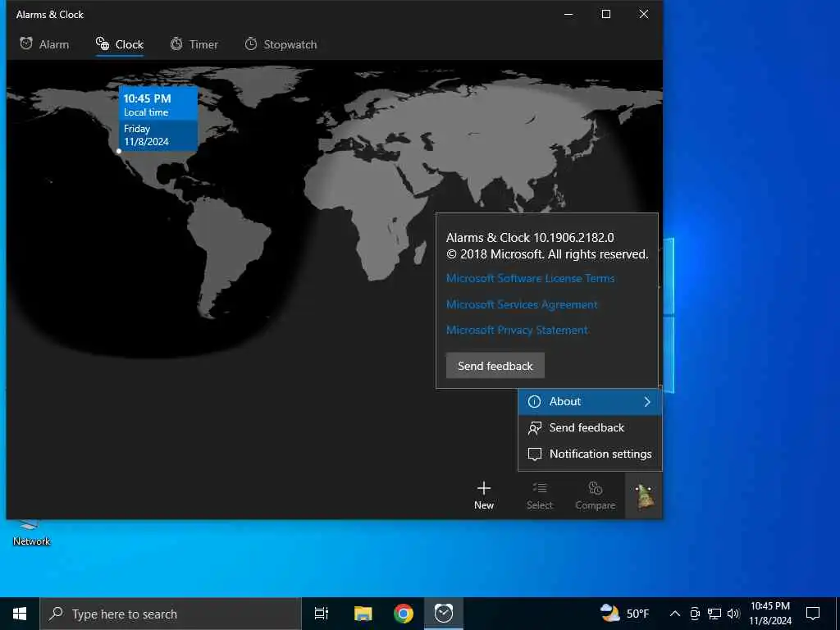Screen dimensions: 840x630
Task: Open the Action Center notifications icon
Action: (813, 614)
